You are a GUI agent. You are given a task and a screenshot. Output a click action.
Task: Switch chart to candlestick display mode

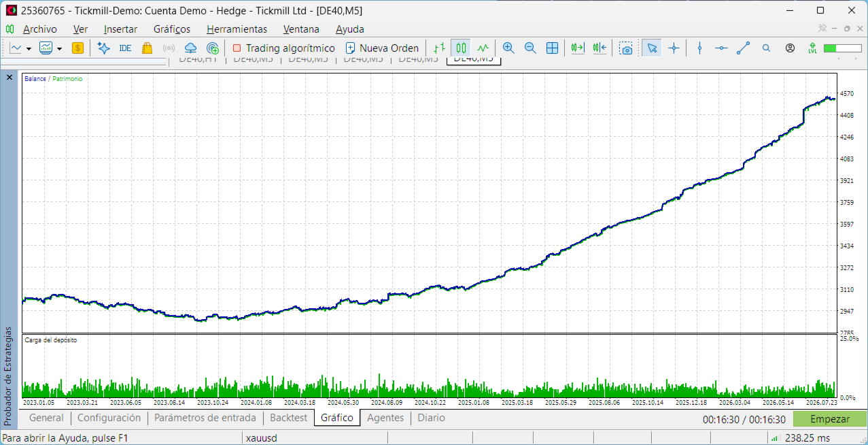(462, 48)
